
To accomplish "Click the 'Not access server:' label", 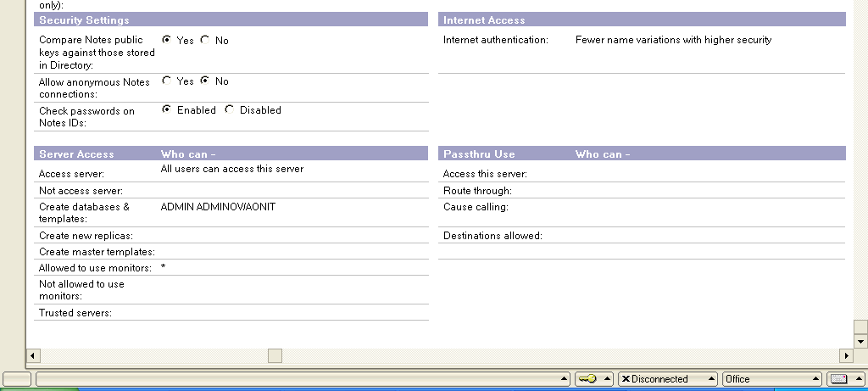I will click(81, 191).
